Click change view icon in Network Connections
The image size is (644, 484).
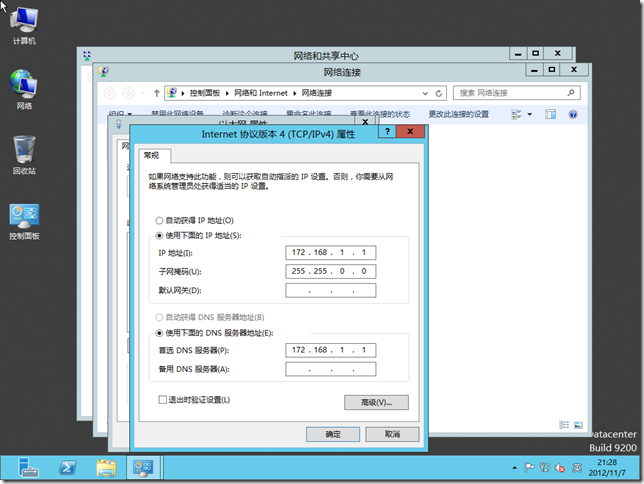[516, 114]
